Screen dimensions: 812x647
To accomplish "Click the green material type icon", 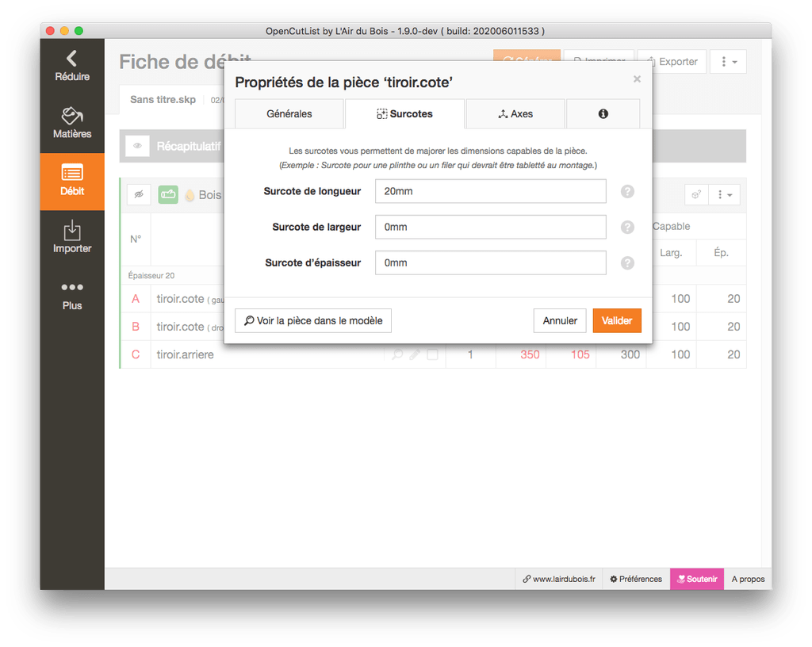I will 168,194.
